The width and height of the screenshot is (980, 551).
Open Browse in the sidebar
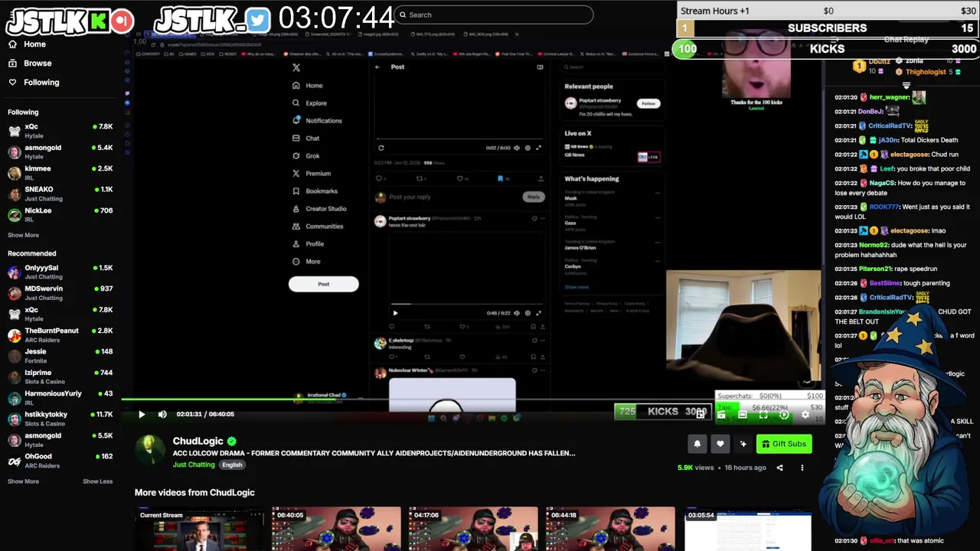30,64
